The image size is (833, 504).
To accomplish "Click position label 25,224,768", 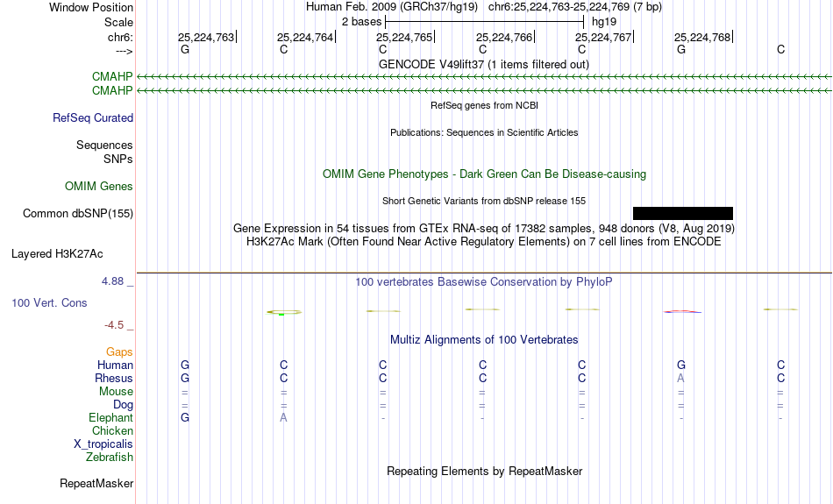I will 702,37.
